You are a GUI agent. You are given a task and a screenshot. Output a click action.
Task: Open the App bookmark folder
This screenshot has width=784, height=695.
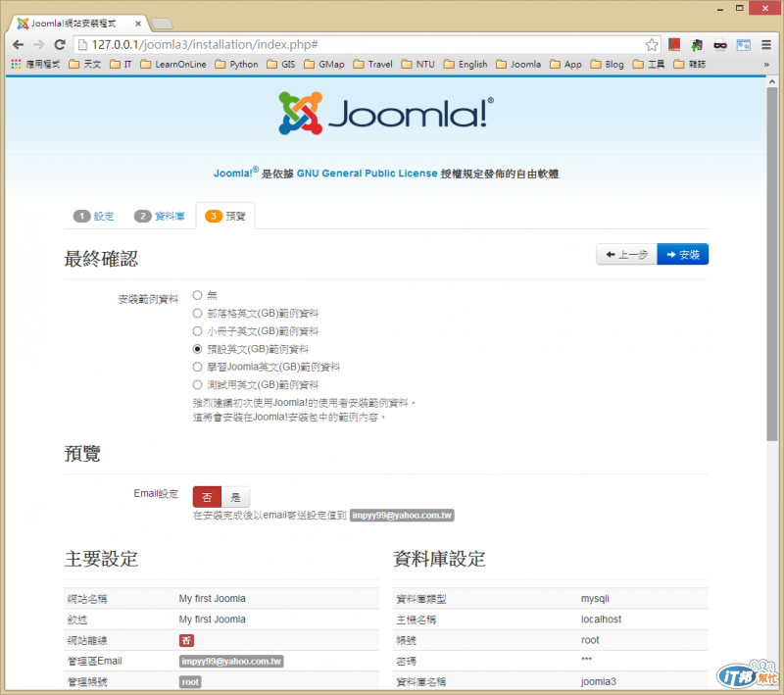(x=565, y=64)
